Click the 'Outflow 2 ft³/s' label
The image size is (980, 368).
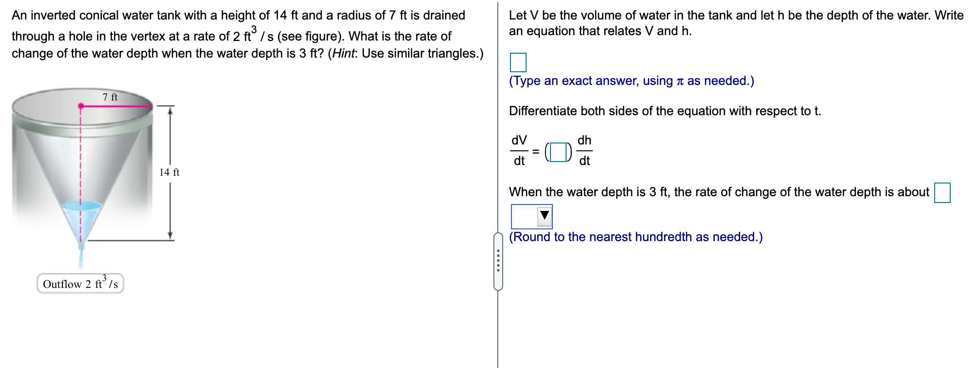[x=79, y=283]
